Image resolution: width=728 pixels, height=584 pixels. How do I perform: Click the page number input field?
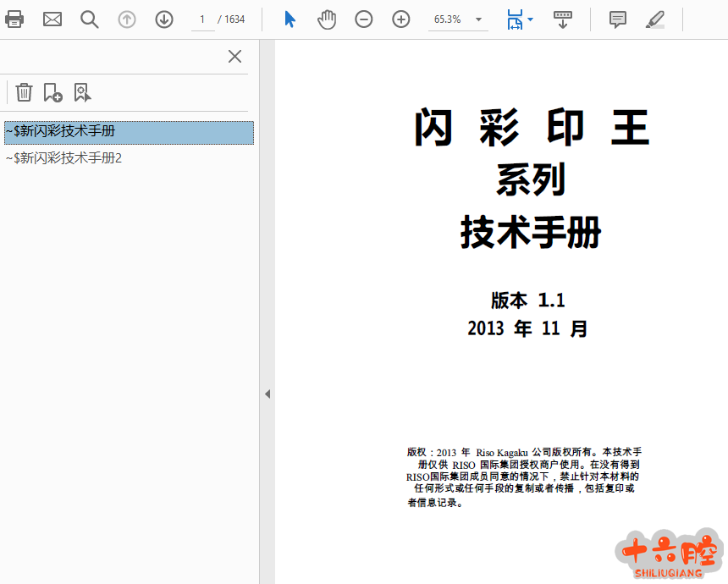pos(203,19)
